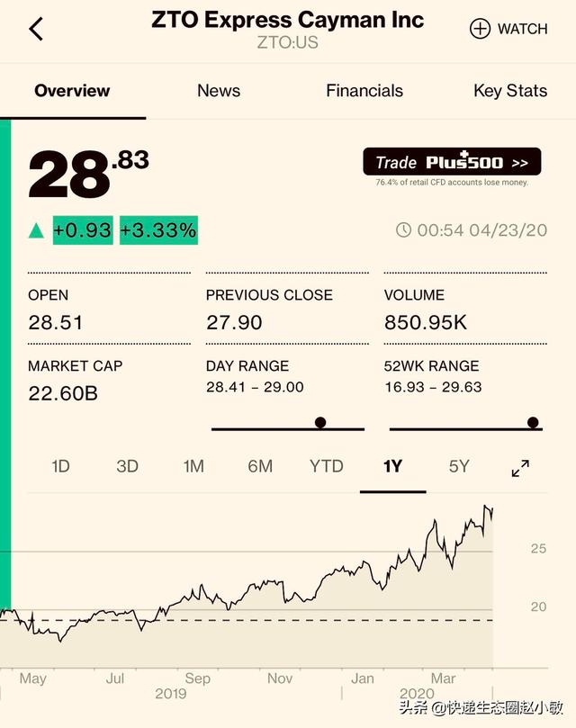576x728 pixels.
Task: Tap the back arrow icon
Action: point(36,29)
